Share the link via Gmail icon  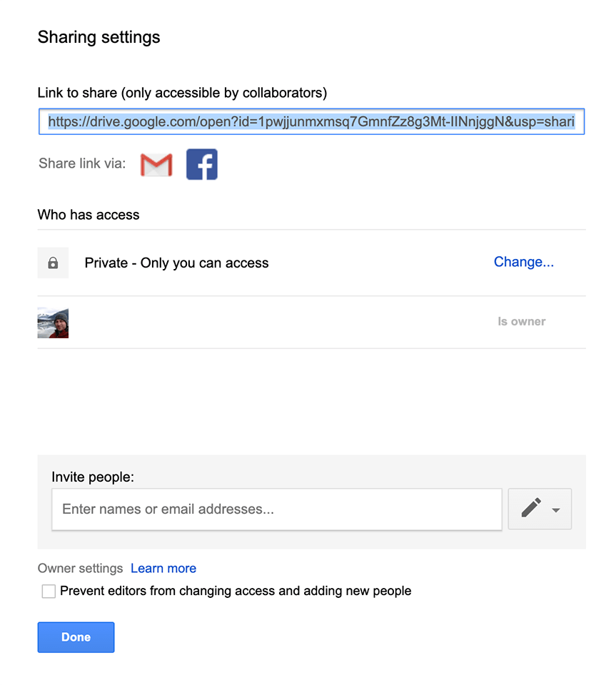click(x=156, y=165)
